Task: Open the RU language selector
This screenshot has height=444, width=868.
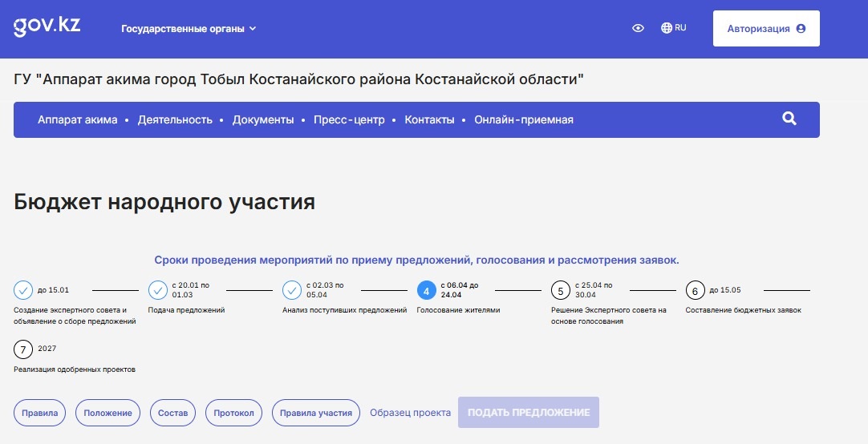Action: (x=673, y=28)
